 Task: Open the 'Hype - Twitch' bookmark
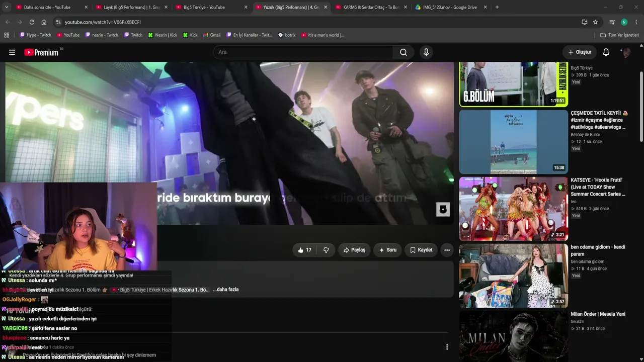[x=35, y=35]
